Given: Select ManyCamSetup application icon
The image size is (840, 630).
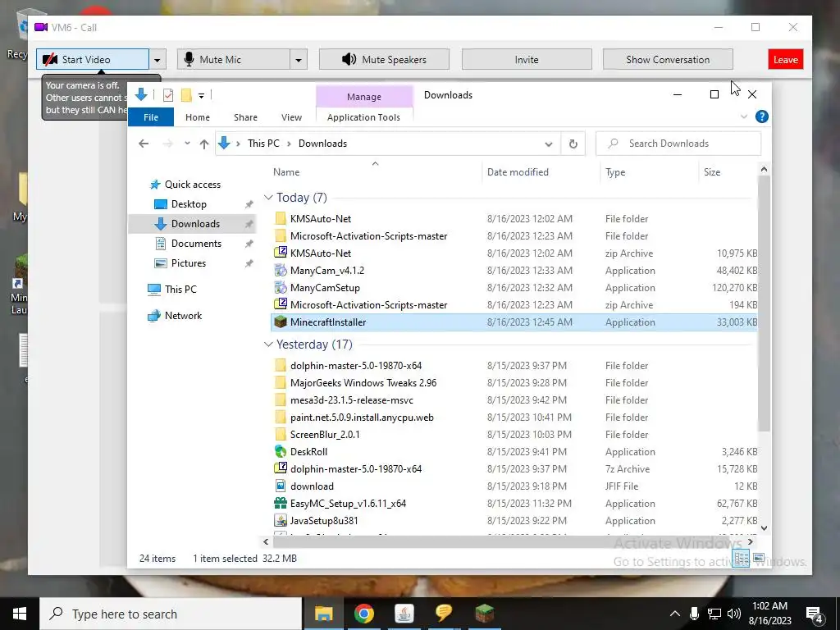Looking at the screenshot, I should click(x=281, y=288).
